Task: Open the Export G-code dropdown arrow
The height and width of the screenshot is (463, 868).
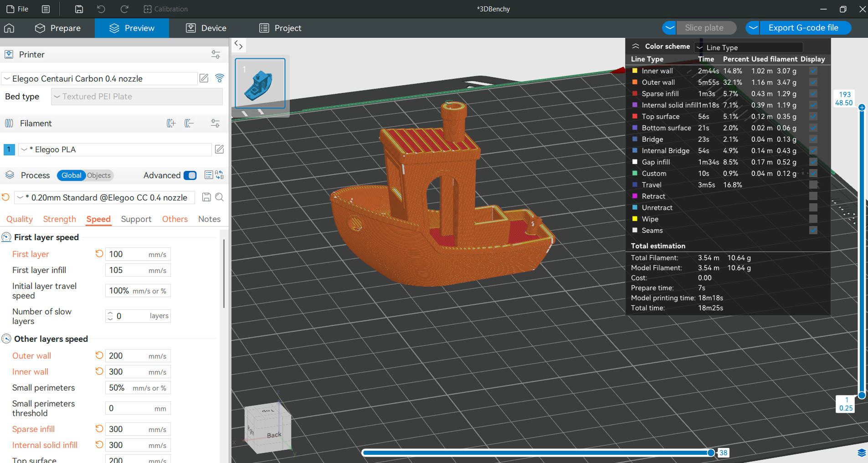Action: pyautogui.click(x=753, y=28)
